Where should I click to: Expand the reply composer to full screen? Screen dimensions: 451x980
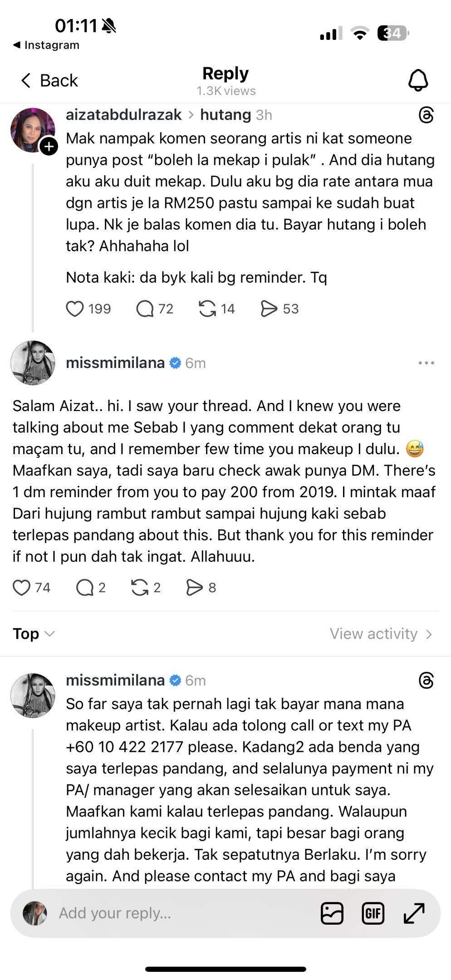click(x=413, y=913)
